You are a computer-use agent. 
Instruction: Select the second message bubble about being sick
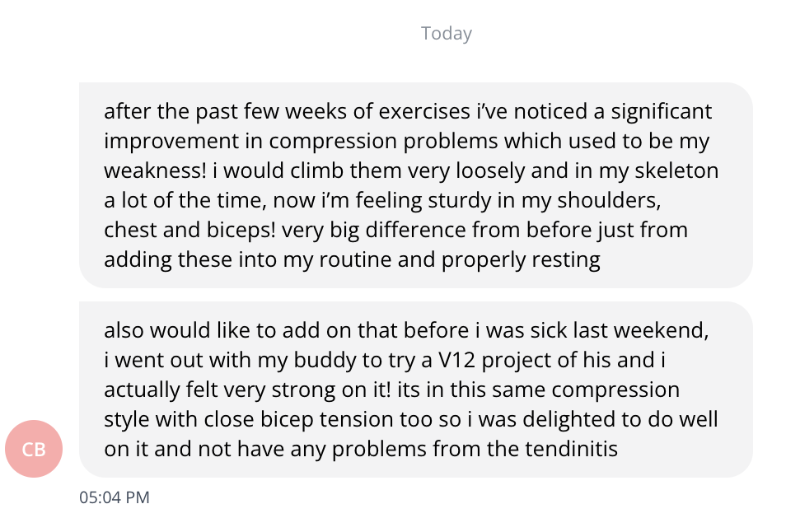tap(415, 390)
